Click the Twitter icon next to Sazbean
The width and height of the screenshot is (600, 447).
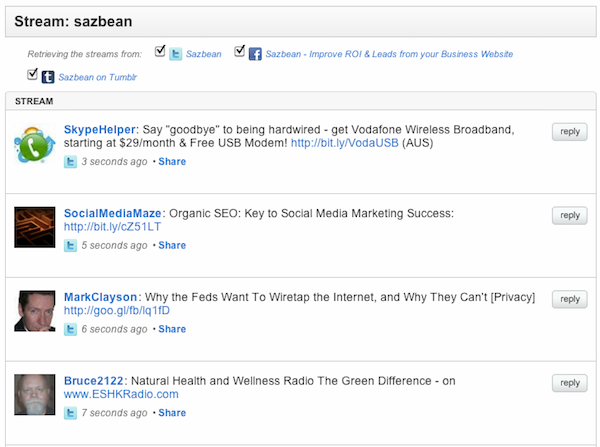click(176, 54)
